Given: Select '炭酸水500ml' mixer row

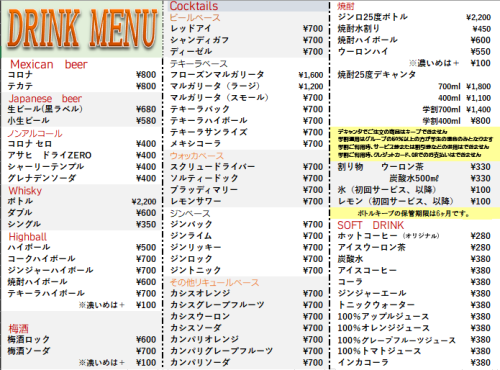Looking at the screenshot, I should coord(440,178).
